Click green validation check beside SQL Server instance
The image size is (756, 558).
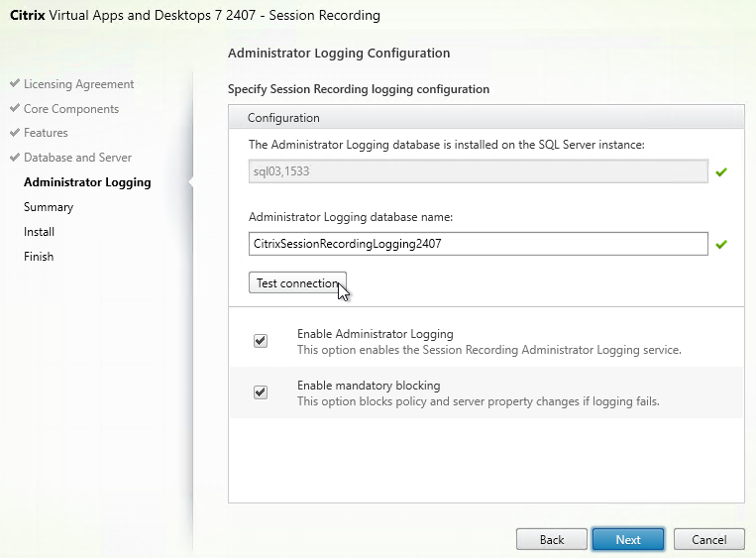pyautogui.click(x=721, y=172)
